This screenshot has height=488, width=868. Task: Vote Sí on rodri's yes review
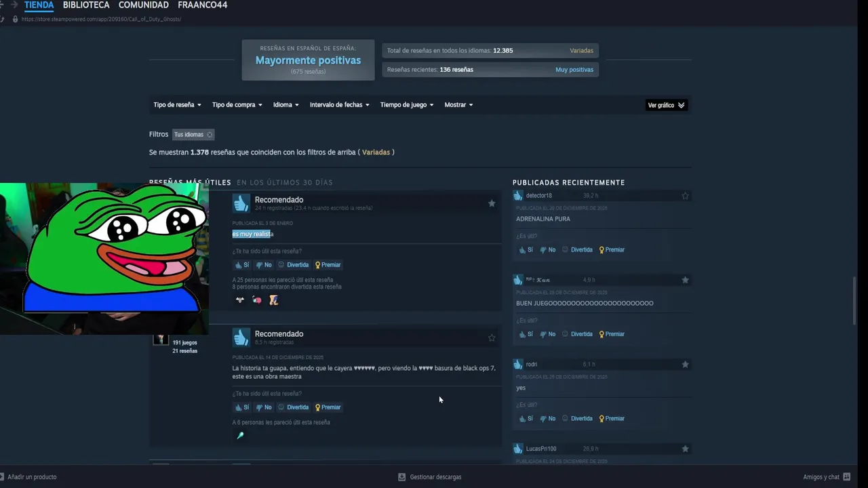click(526, 419)
